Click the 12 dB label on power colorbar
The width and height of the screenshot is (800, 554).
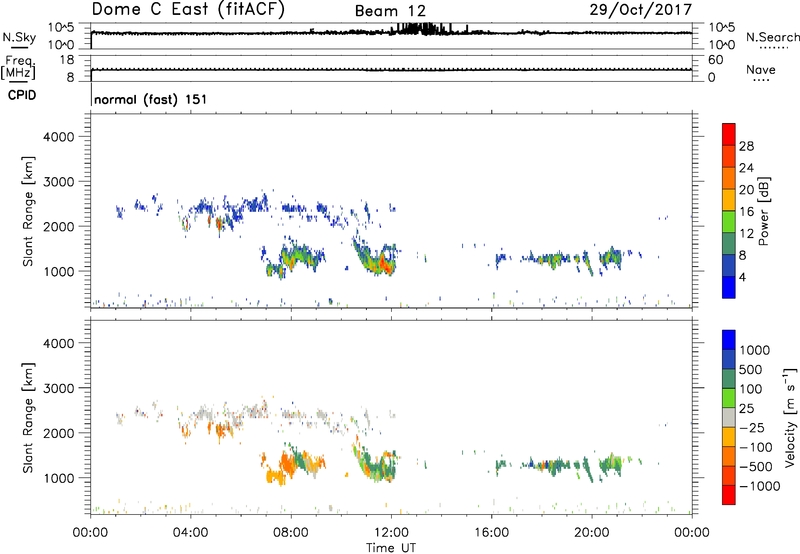point(746,234)
